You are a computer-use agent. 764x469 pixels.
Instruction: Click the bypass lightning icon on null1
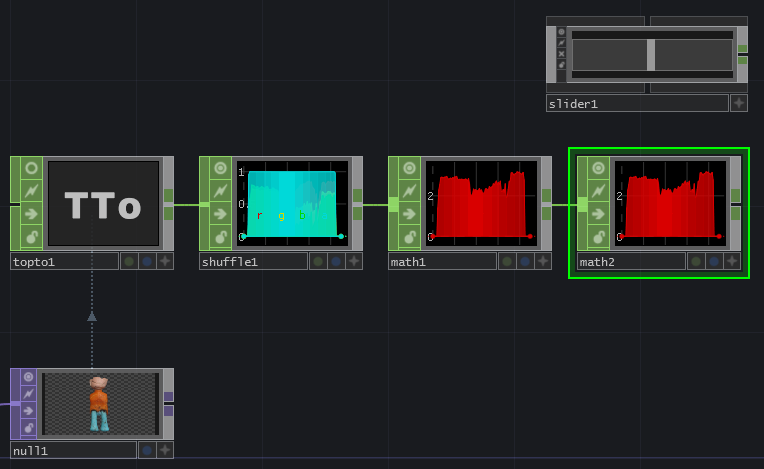[29, 394]
